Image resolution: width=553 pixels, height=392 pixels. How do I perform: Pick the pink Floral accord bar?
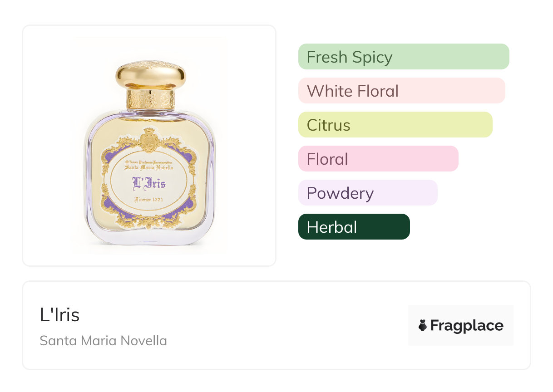(378, 159)
